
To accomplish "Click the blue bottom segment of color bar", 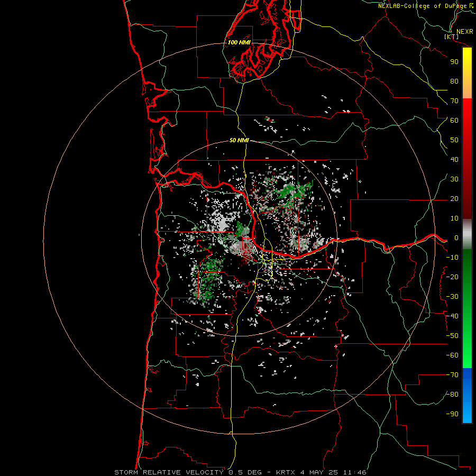I will click(x=467, y=396).
